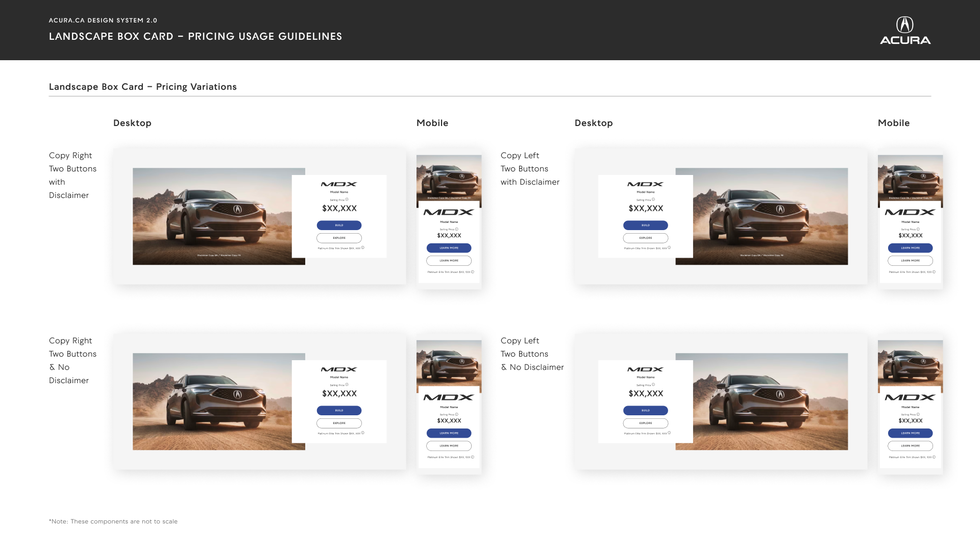Click blue LEARN MORE in Copy Left with Disclaimer mobile card
Image resolution: width=980 pixels, height=551 pixels.
pos(911,248)
